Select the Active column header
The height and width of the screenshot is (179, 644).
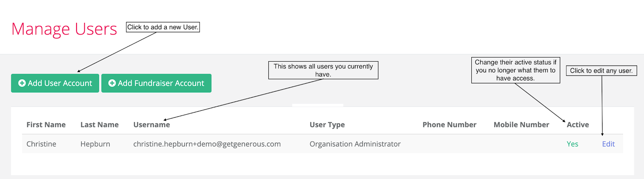pyautogui.click(x=578, y=125)
